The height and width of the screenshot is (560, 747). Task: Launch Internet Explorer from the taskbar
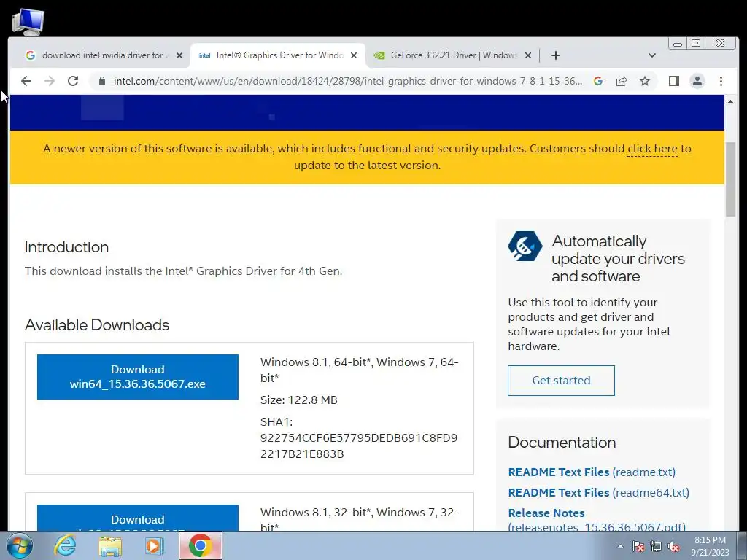65,545
